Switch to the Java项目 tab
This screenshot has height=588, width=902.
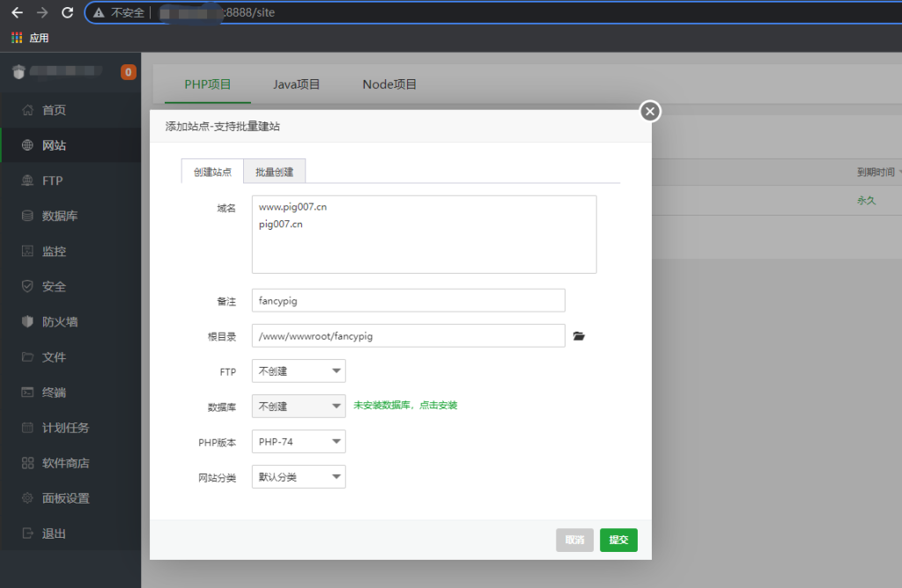296,85
